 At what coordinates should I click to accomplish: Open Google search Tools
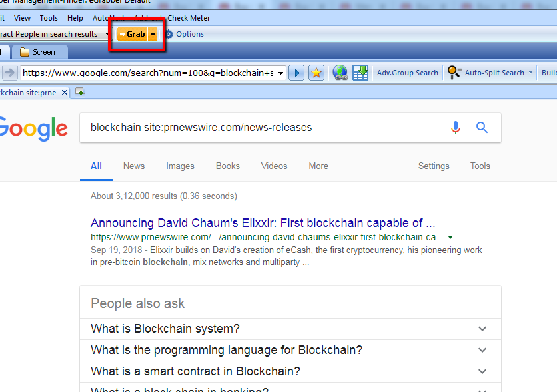pyautogui.click(x=480, y=166)
